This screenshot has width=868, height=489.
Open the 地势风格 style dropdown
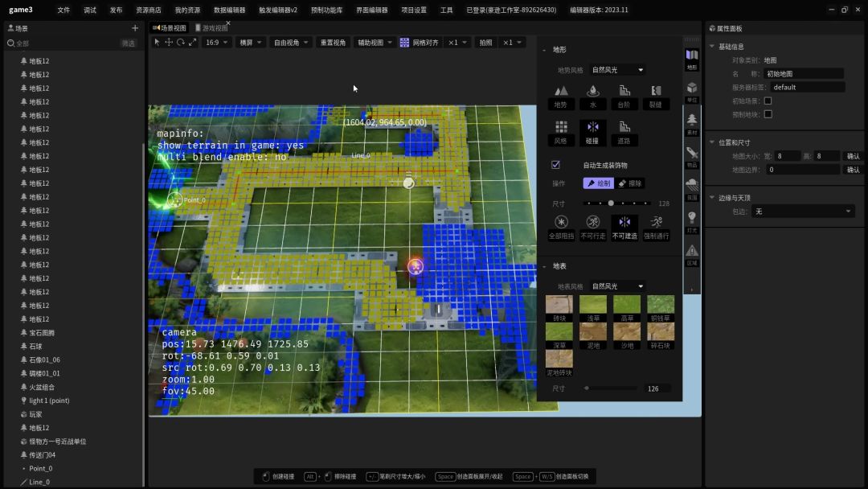[617, 70]
